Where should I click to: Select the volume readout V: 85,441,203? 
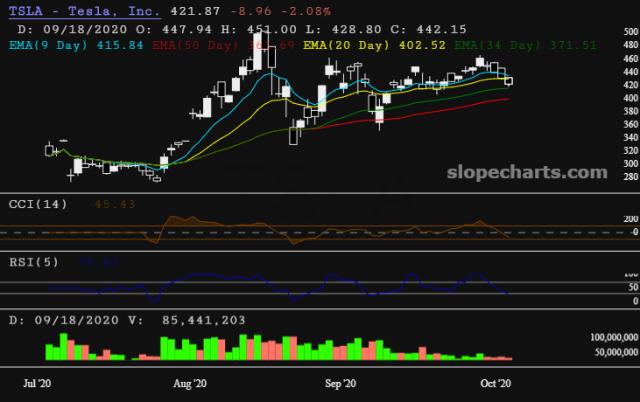click(x=187, y=320)
